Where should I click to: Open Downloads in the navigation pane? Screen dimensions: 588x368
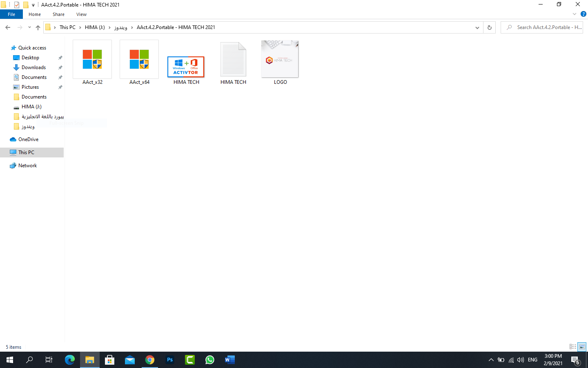point(33,67)
